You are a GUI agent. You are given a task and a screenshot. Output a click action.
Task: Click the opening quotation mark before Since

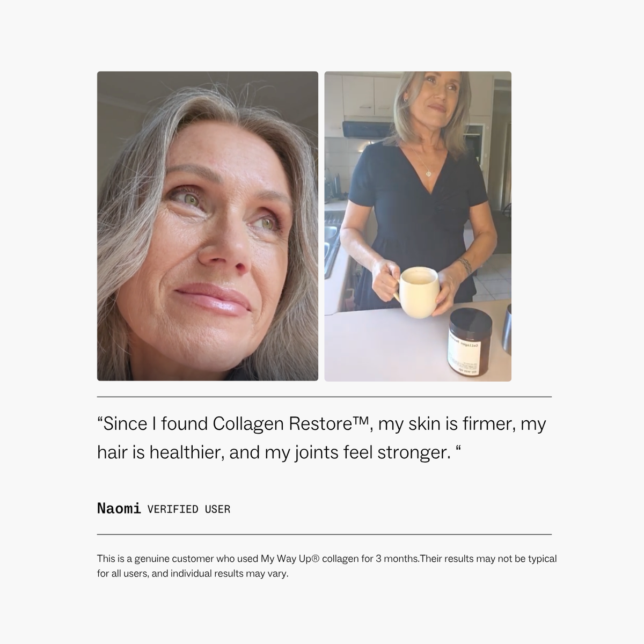pyautogui.click(x=100, y=419)
